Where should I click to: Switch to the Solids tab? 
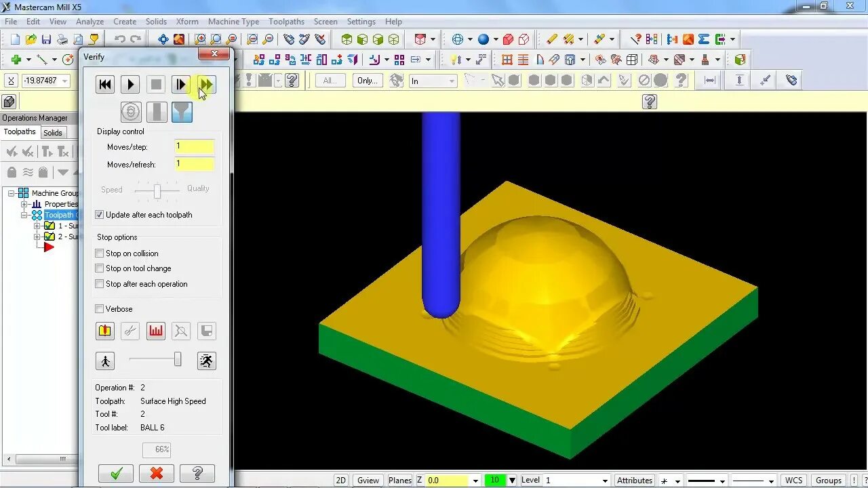pos(53,133)
